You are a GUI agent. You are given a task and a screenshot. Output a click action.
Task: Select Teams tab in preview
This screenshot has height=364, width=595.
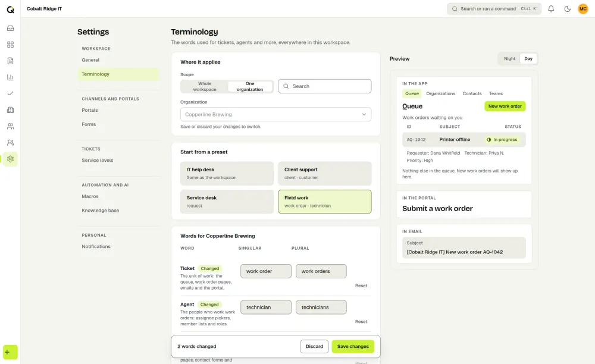pyautogui.click(x=496, y=93)
